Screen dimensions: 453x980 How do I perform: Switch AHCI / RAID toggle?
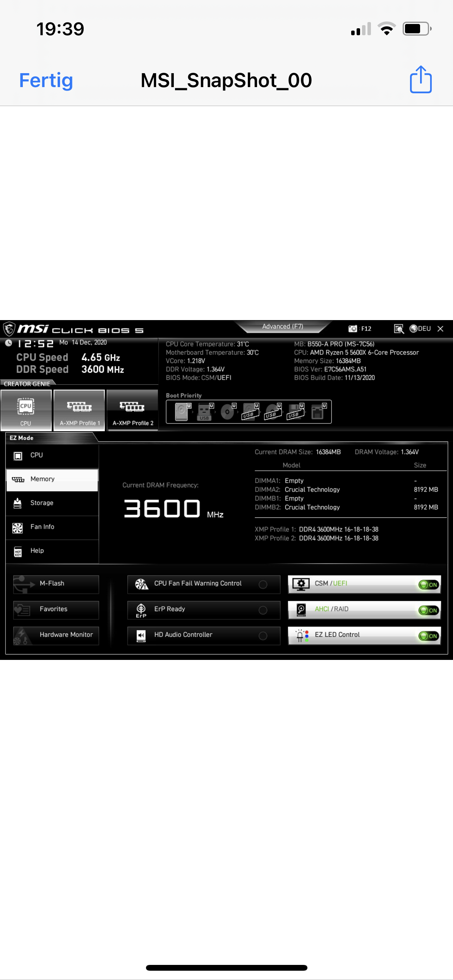point(429,610)
